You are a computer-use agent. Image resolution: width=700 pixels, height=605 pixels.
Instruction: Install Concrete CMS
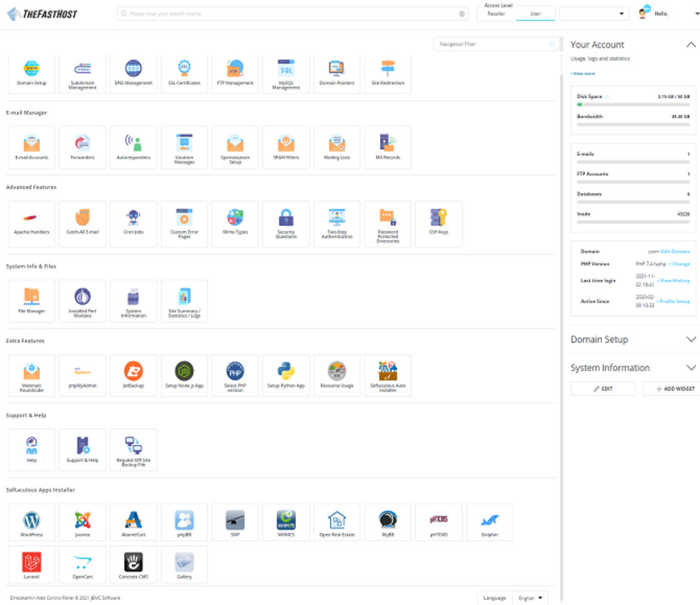click(x=133, y=564)
